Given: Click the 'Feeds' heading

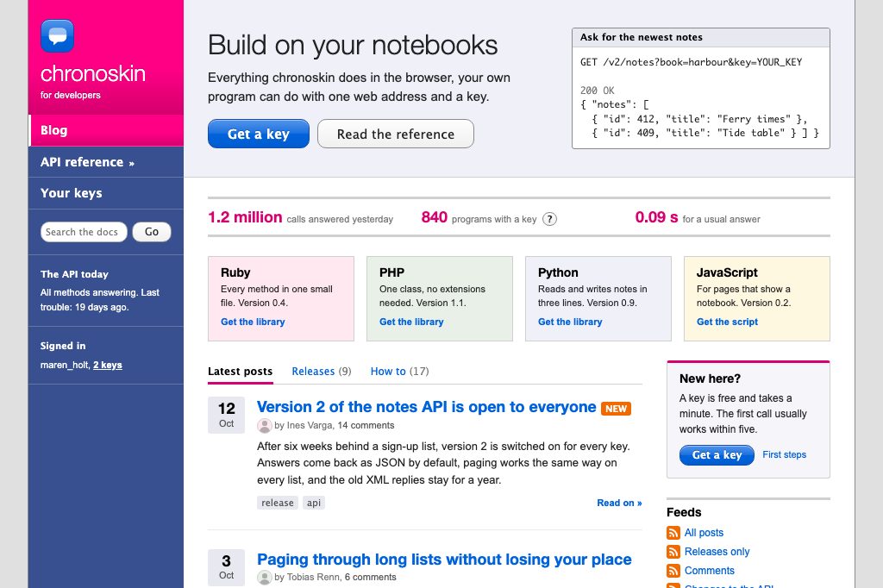Looking at the screenshot, I should [x=684, y=512].
